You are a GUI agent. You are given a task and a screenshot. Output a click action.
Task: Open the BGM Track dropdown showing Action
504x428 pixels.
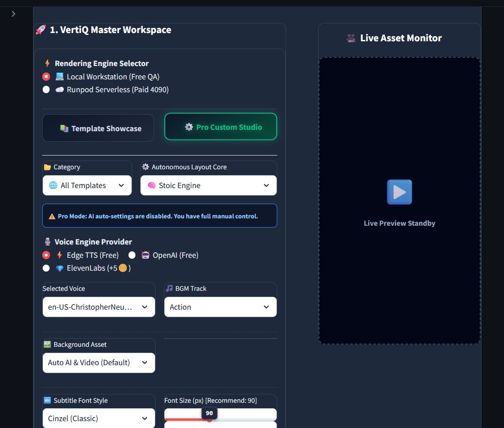pyautogui.click(x=220, y=307)
